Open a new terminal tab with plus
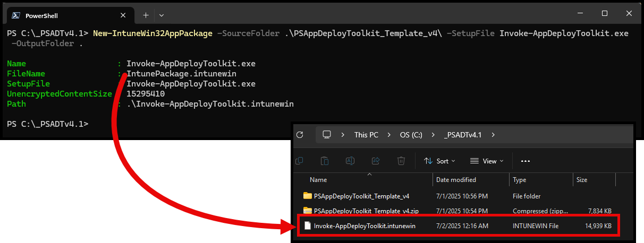 [146, 14]
